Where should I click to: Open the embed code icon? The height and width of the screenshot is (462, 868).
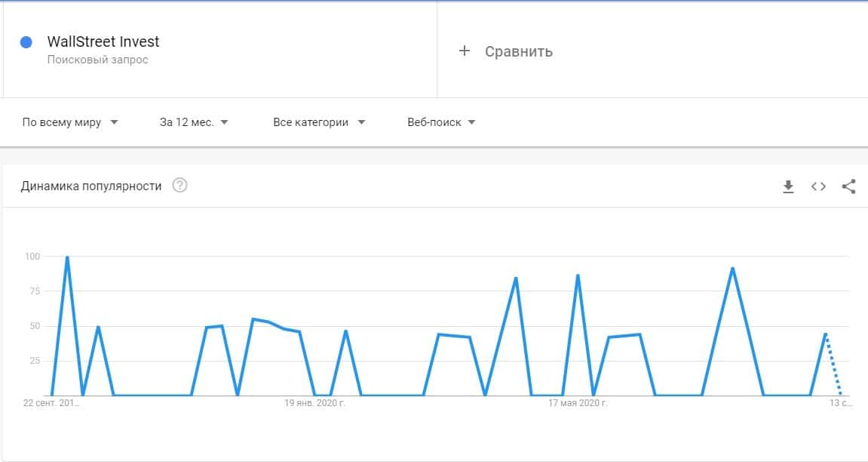pyautogui.click(x=818, y=186)
